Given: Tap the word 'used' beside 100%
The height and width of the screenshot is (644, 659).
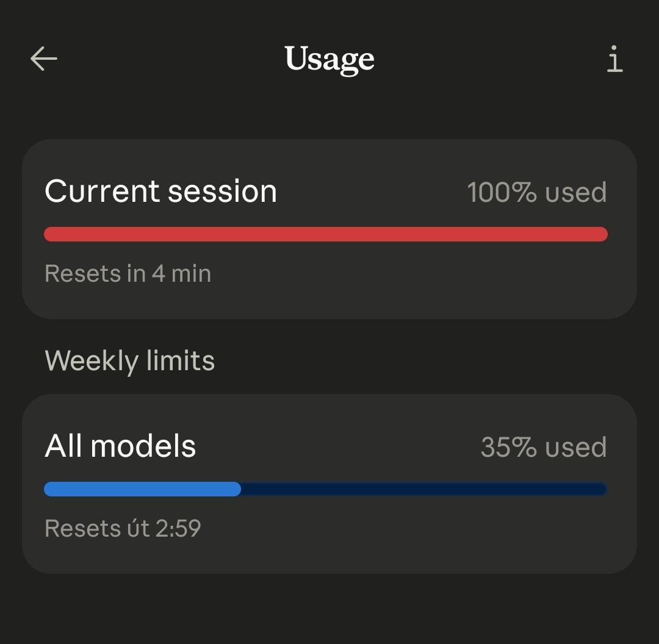Looking at the screenshot, I should (576, 192).
